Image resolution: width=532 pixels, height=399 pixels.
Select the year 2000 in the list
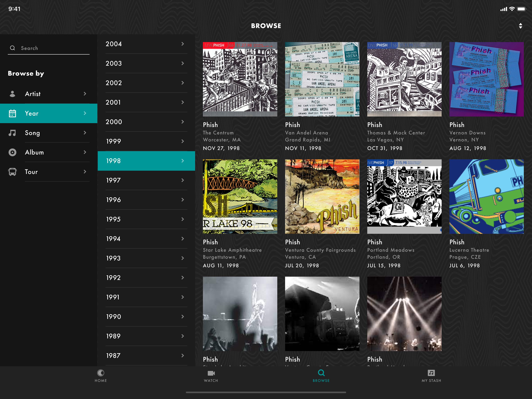[114, 122]
